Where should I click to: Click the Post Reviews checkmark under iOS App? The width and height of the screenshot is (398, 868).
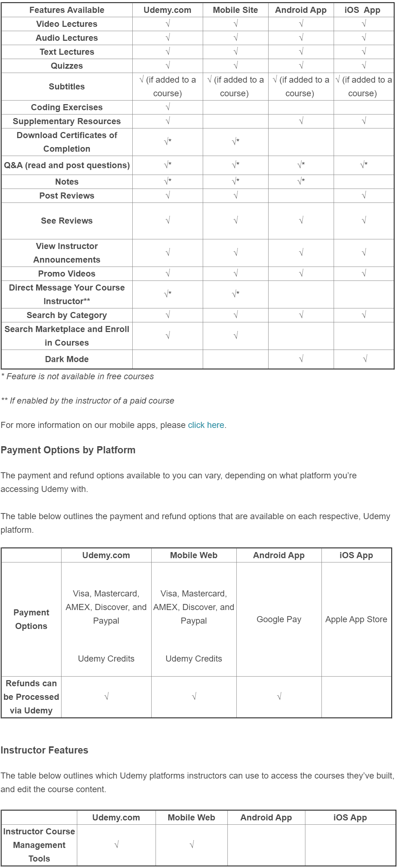click(x=364, y=195)
